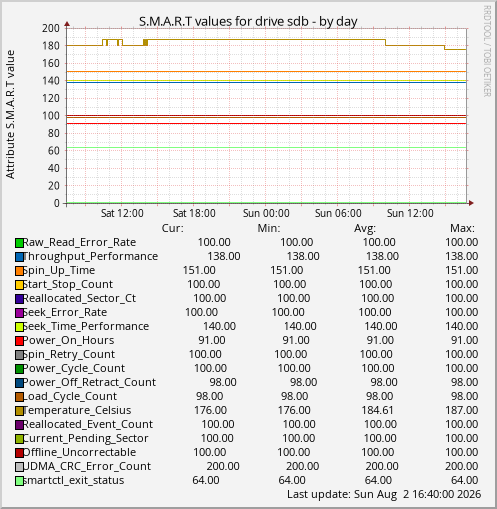This screenshot has height=509, width=497.
Task: Click the 'smartctl_exit_status' legend label
Action: coord(74,480)
